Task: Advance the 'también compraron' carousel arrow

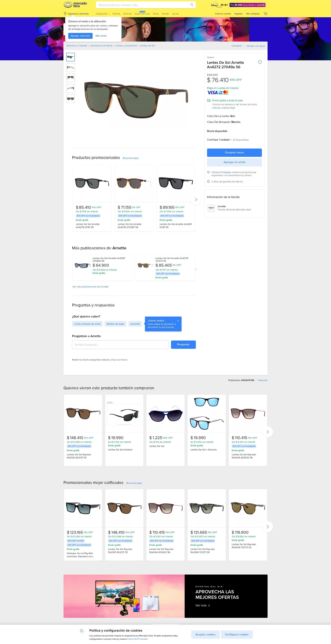Action: click(268, 432)
